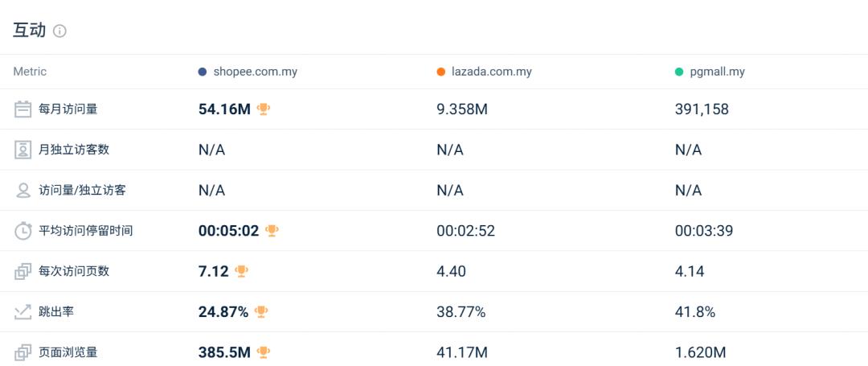
Task: Click pgmall's bounce rate 41.8%
Action: (x=695, y=312)
